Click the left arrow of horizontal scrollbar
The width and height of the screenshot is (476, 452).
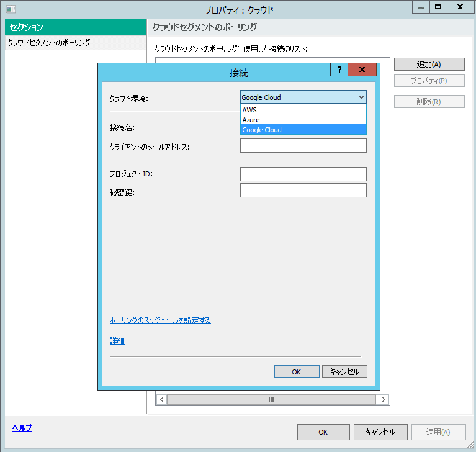pos(162,399)
